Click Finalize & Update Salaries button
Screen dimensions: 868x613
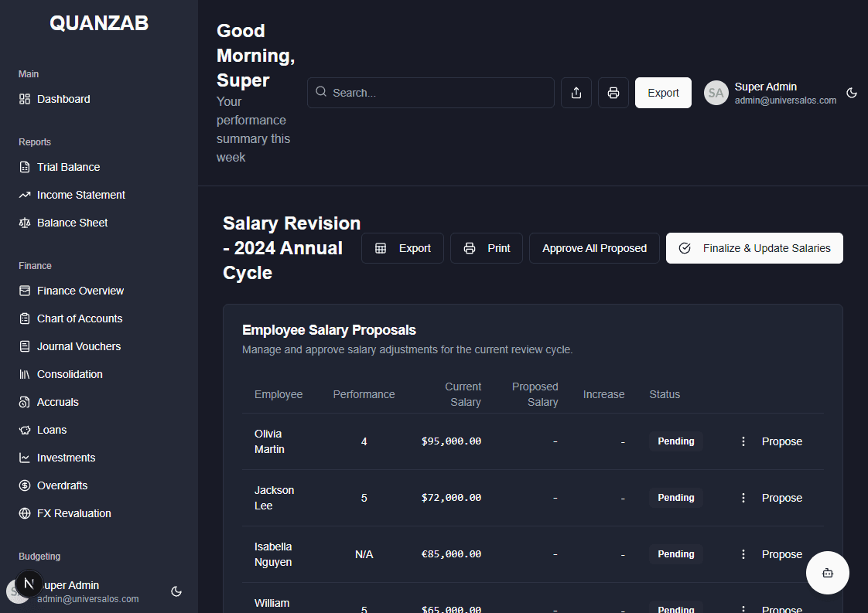(754, 248)
